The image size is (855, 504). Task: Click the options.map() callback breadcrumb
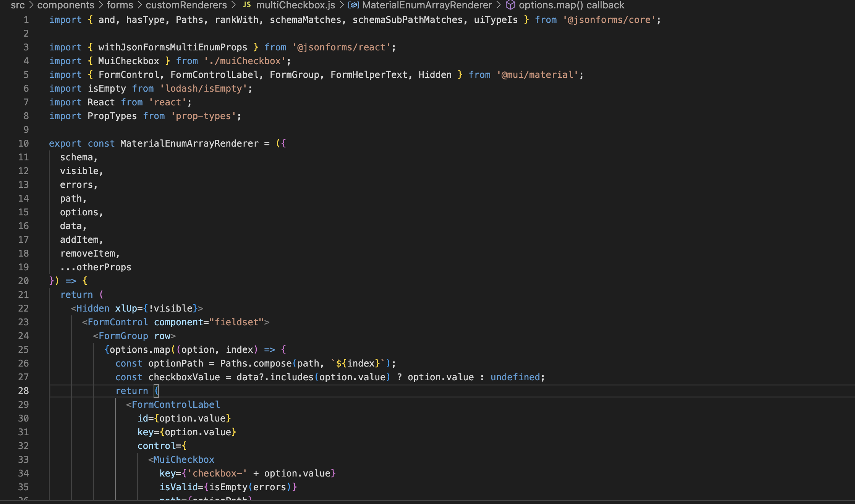coord(571,5)
